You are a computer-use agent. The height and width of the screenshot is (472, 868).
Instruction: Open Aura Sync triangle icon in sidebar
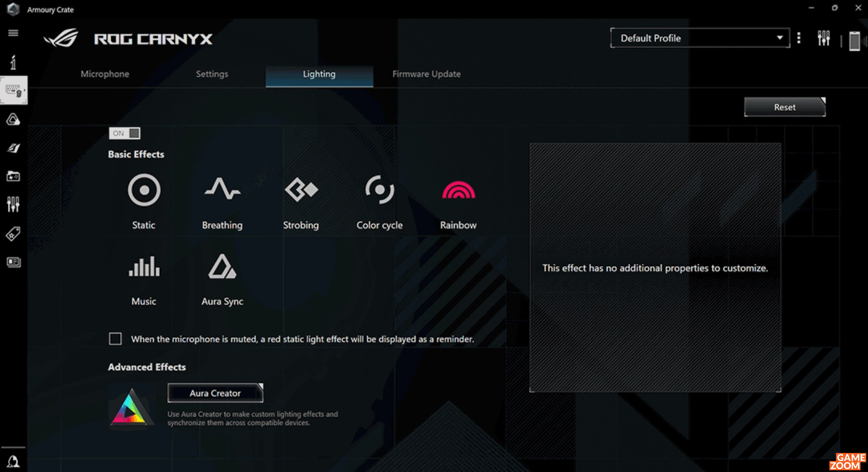(x=13, y=119)
